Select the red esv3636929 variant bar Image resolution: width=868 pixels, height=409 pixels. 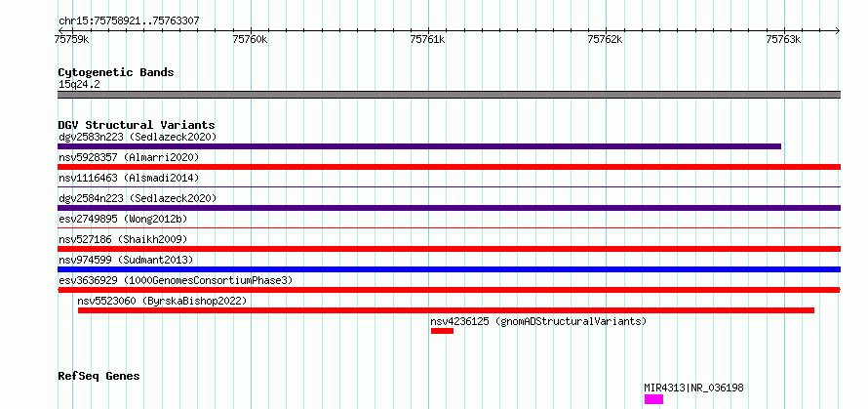[449, 290]
